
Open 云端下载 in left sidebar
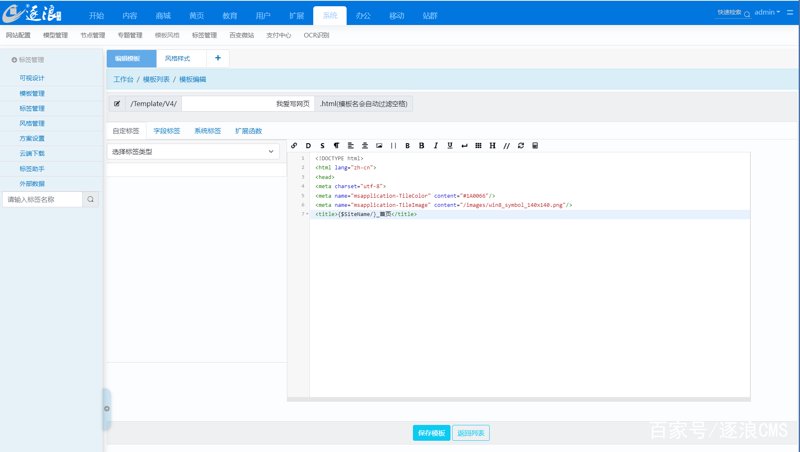pos(32,153)
